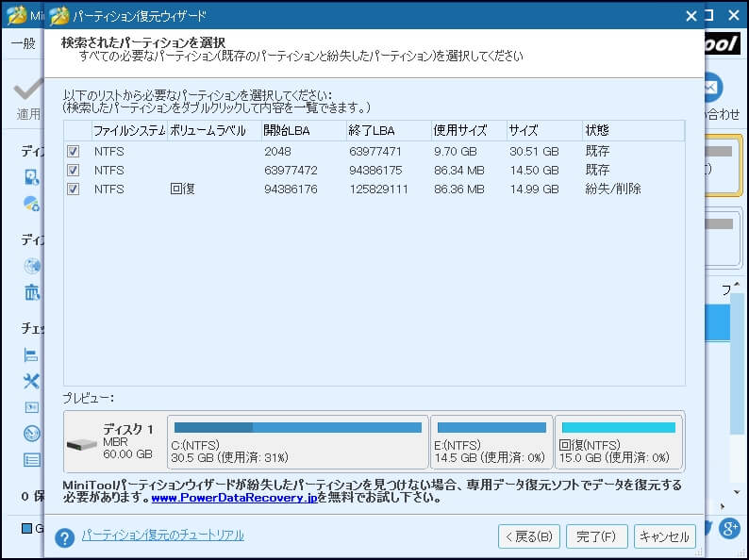
Task: Click the 適用 checkmark icon in main window
Action: (27, 90)
